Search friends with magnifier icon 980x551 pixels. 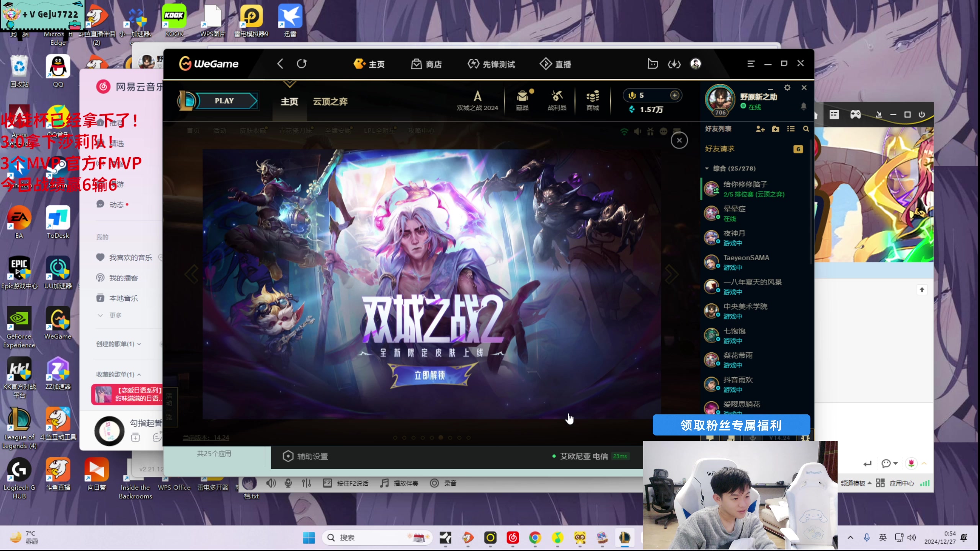pyautogui.click(x=806, y=129)
